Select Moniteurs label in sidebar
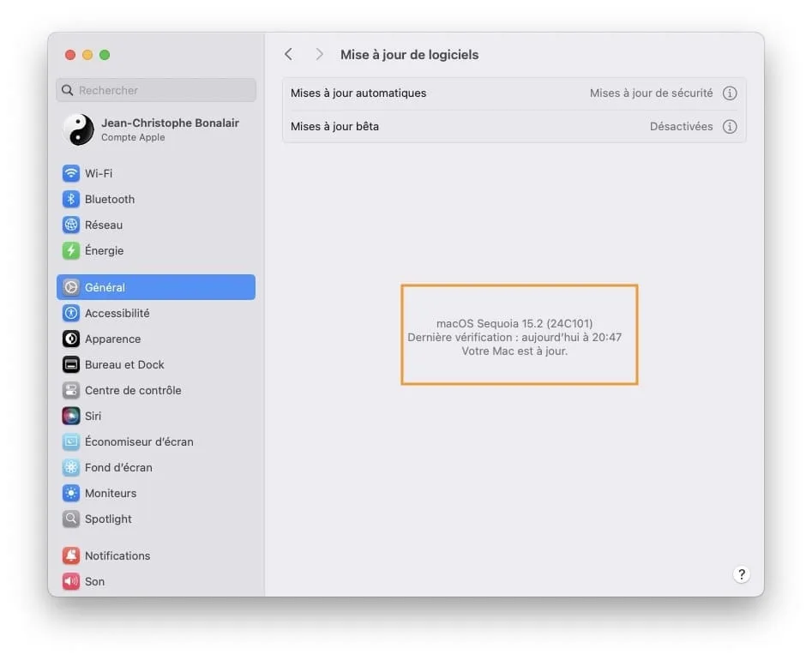 pos(111,494)
